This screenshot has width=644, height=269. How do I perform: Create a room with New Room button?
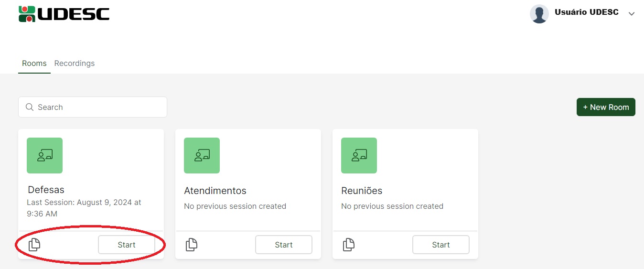[606, 107]
